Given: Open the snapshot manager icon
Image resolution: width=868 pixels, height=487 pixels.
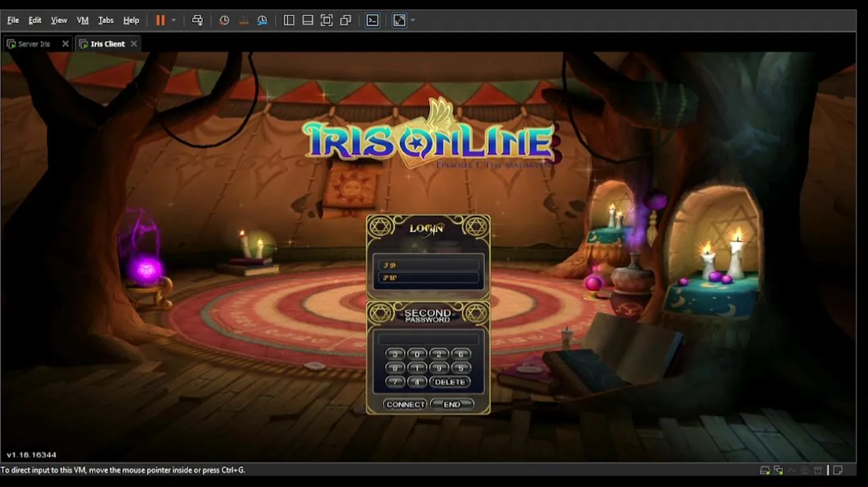Looking at the screenshot, I should pos(262,20).
